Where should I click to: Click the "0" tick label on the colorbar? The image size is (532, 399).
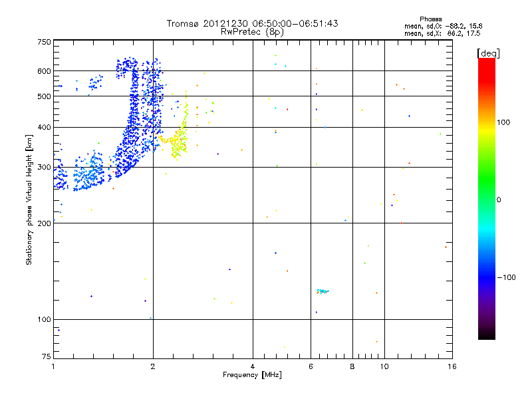tap(499, 200)
